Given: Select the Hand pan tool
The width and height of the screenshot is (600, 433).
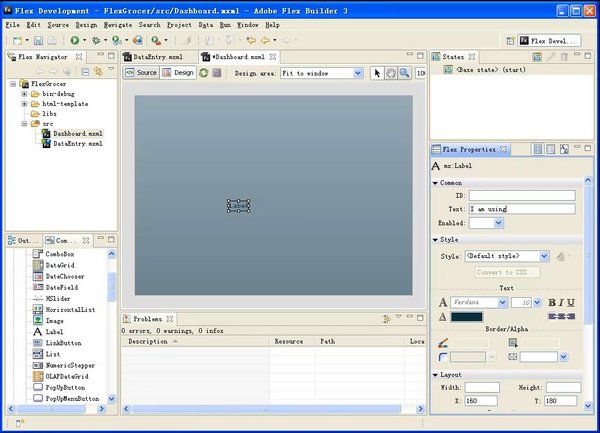Looking at the screenshot, I should click(391, 73).
